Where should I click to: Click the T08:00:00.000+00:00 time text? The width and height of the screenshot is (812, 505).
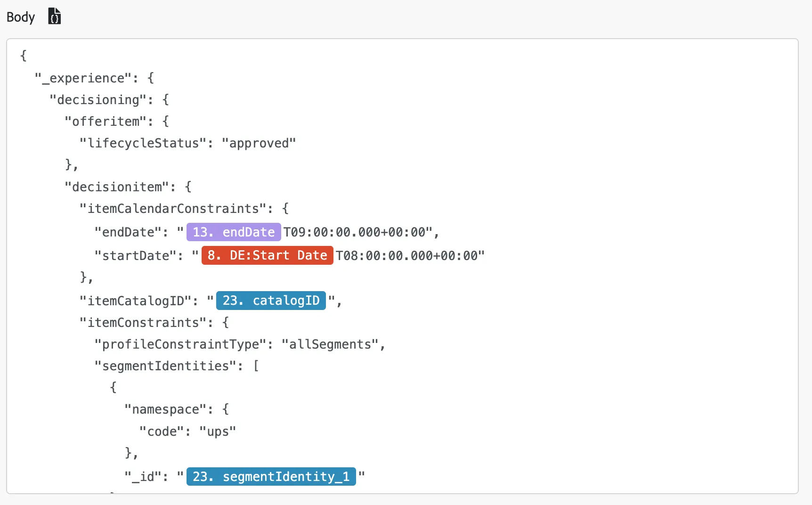pos(407,256)
